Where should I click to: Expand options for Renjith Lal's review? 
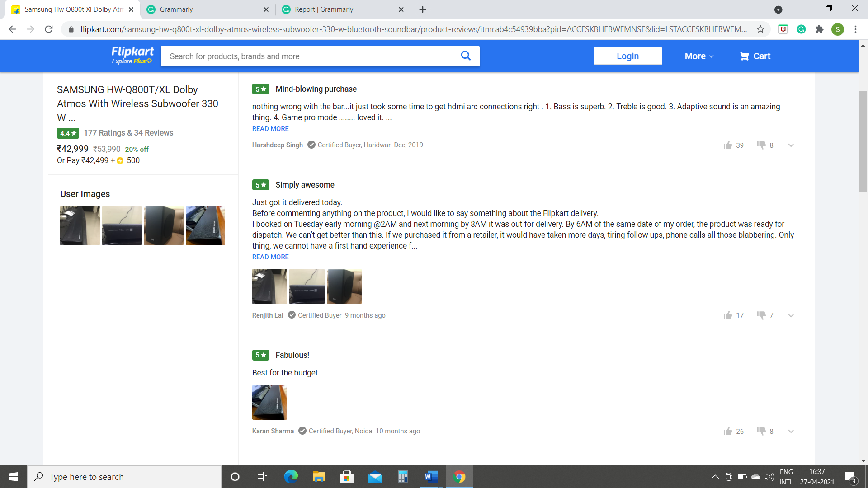[791, 315]
